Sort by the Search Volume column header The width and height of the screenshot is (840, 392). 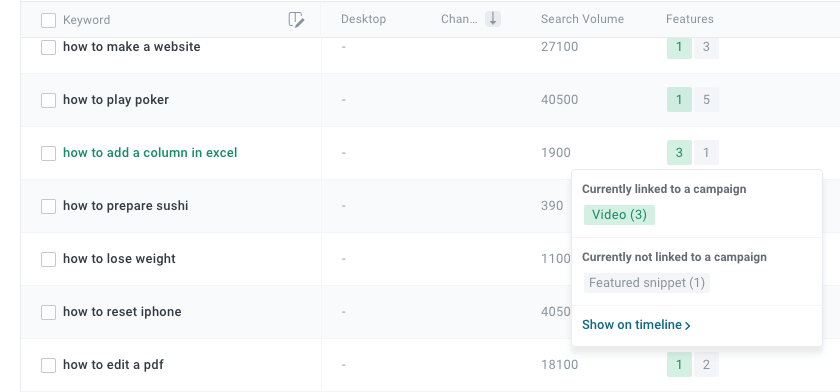[x=582, y=19]
